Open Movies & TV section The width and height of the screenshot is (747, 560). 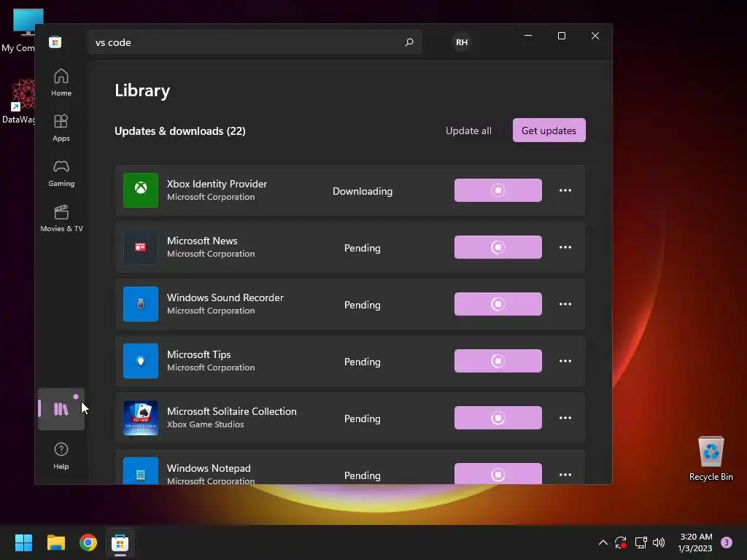click(x=61, y=219)
